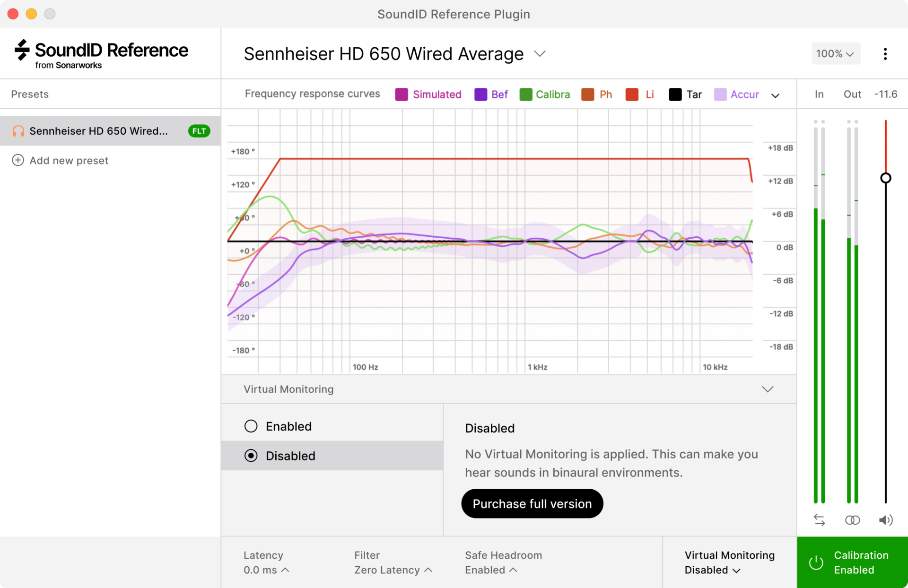Click the output volume slider handle

click(885, 178)
